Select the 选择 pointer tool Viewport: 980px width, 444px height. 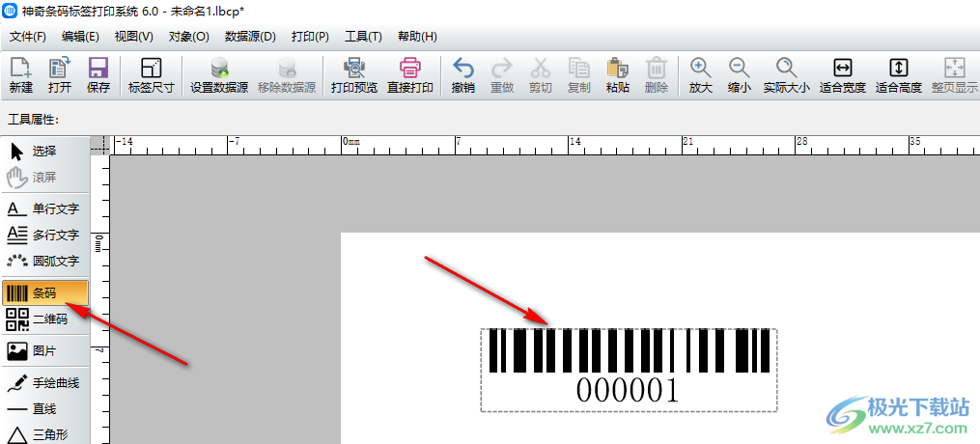tap(45, 152)
